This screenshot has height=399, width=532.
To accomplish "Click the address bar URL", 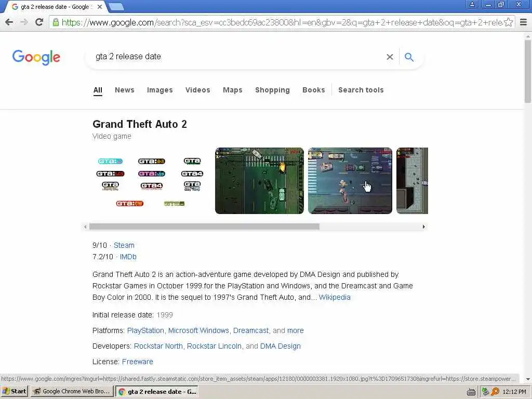I will click(x=282, y=22).
